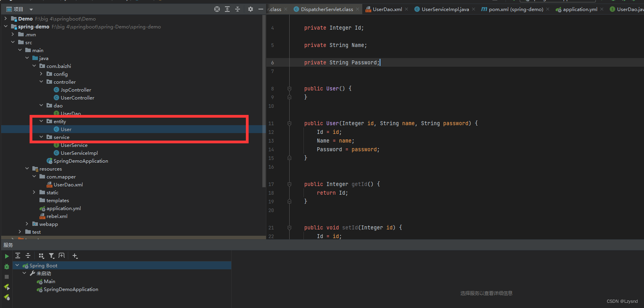Click the JRebel debug rocket icon

[x=7, y=297]
